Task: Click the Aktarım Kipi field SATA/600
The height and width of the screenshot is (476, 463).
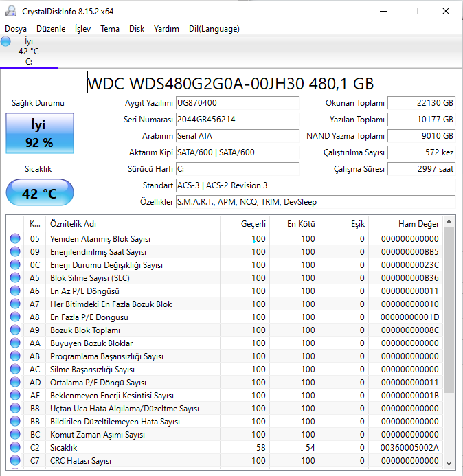Action: (238, 152)
